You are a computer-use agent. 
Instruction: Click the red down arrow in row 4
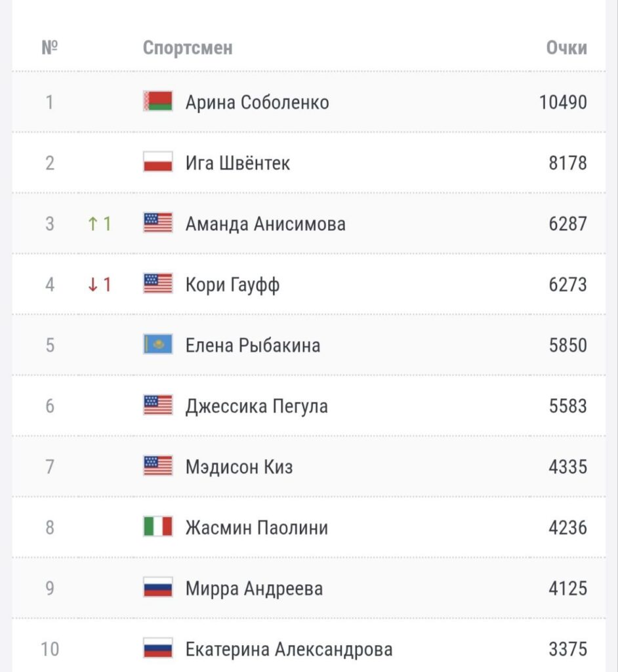(93, 285)
